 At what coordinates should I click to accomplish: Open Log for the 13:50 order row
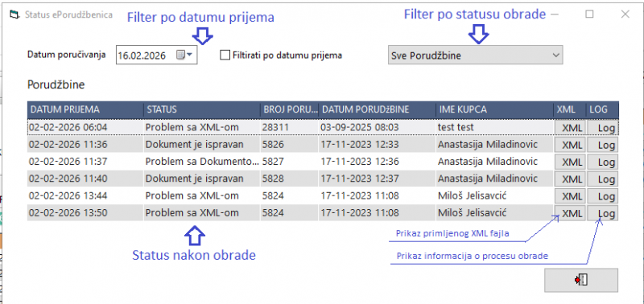pyautogui.click(x=602, y=213)
